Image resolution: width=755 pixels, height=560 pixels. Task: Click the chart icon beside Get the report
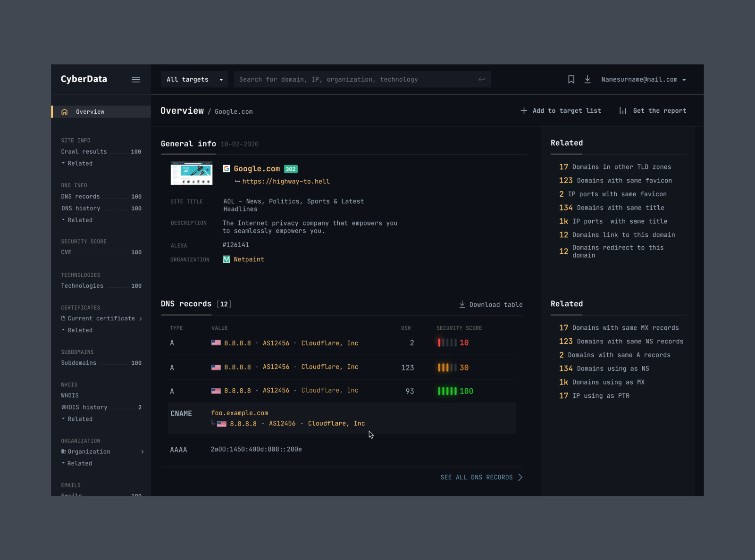click(623, 110)
